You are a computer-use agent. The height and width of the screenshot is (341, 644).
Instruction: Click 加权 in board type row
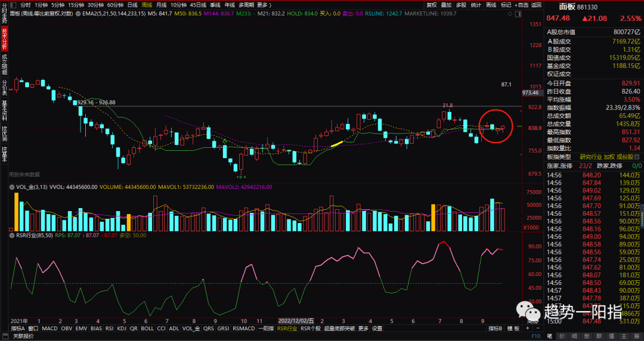point(609,157)
